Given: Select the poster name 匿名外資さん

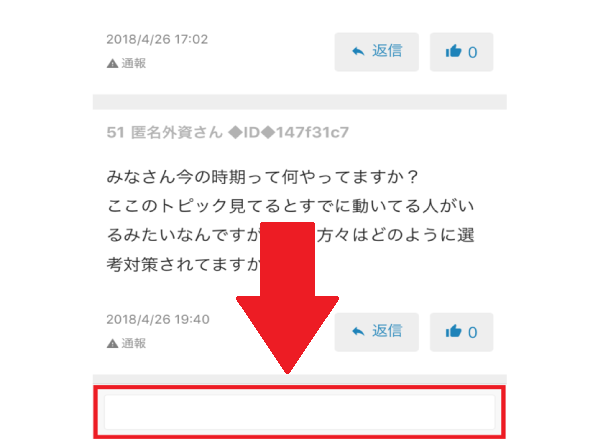Looking at the screenshot, I should 177,132.
